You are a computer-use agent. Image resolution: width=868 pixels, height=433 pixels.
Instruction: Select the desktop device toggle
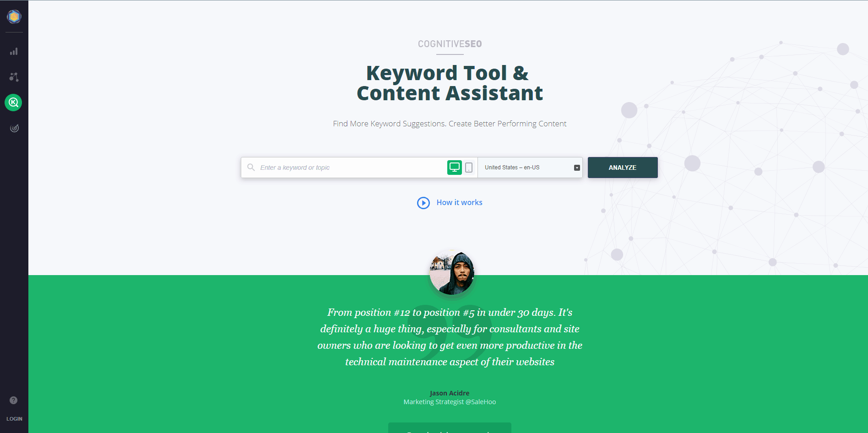point(455,168)
